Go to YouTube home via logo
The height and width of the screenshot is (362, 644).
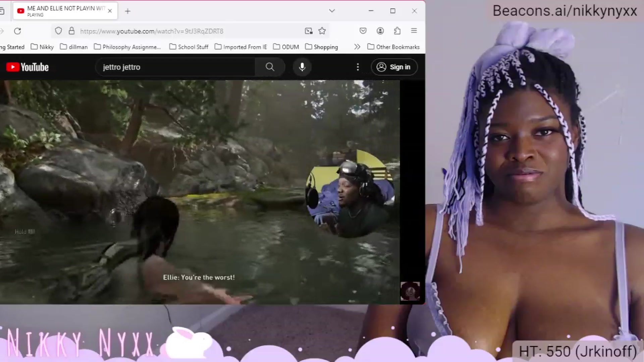point(28,67)
